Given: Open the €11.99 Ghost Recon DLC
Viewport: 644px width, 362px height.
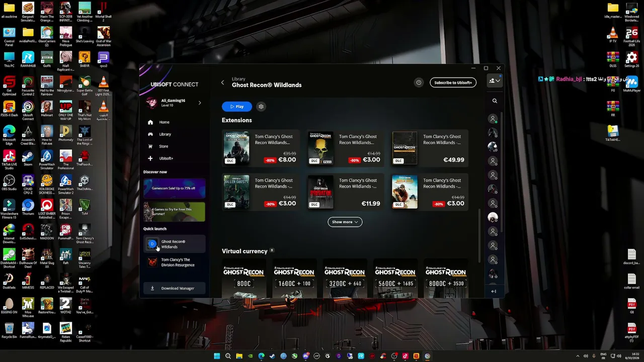Looking at the screenshot, I should coord(345,192).
